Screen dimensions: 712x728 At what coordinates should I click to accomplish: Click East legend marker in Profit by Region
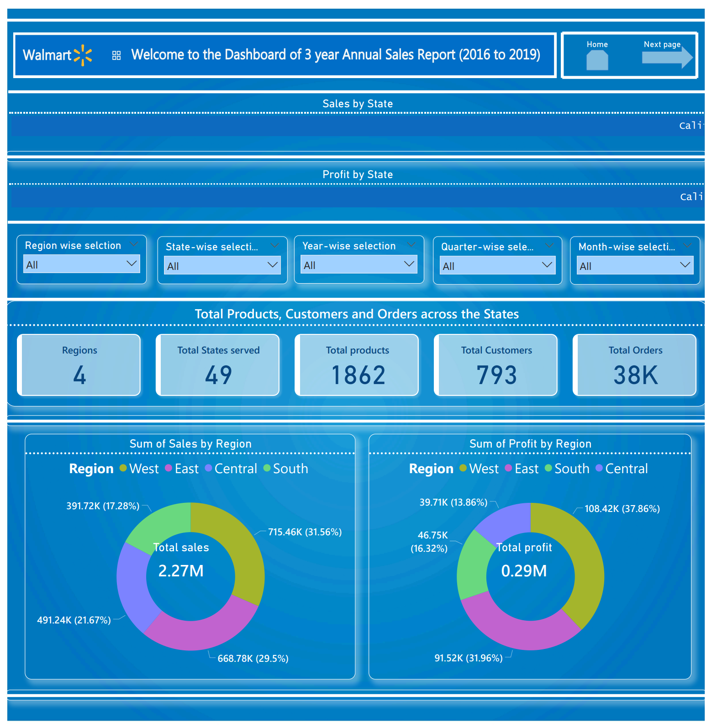point(508,468)
